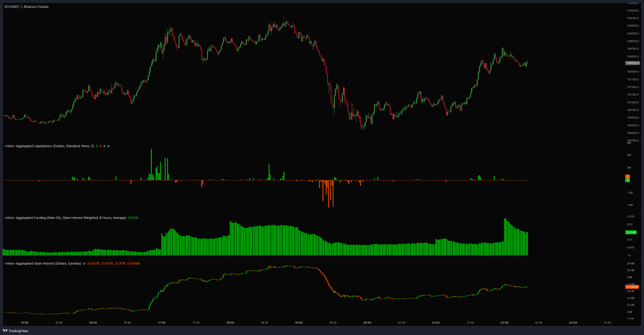This screenshot has width=644, height=335.
Task: Click the 20:00 time axis label
Action: pos(368,323)
